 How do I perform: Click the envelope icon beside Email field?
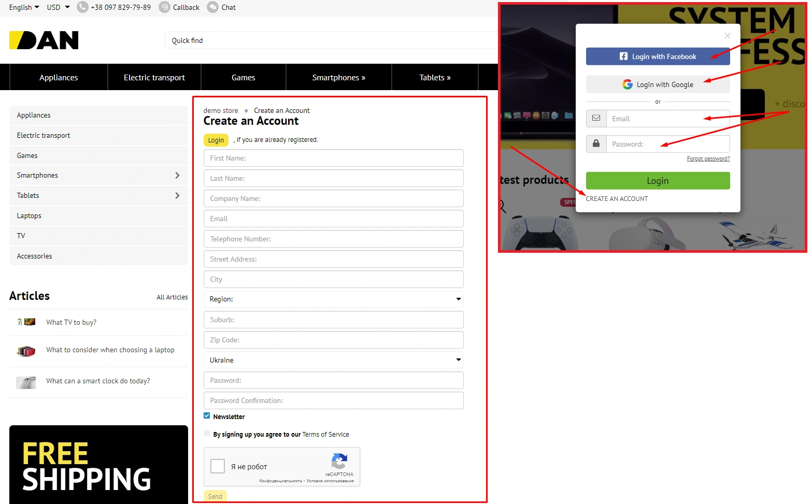pos(596,119)
